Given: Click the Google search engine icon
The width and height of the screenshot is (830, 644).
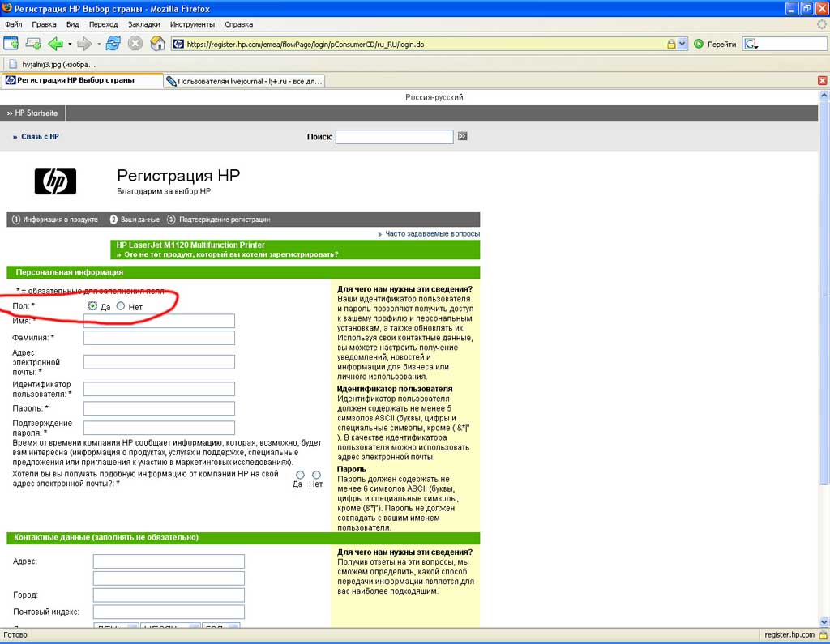Looking at the screenshot, I should click(x=751, y=44).
